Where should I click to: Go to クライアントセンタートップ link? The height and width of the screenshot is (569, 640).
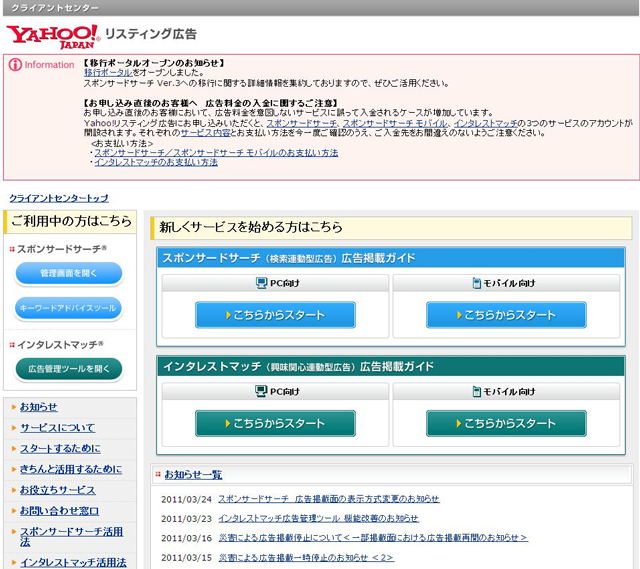58,198
